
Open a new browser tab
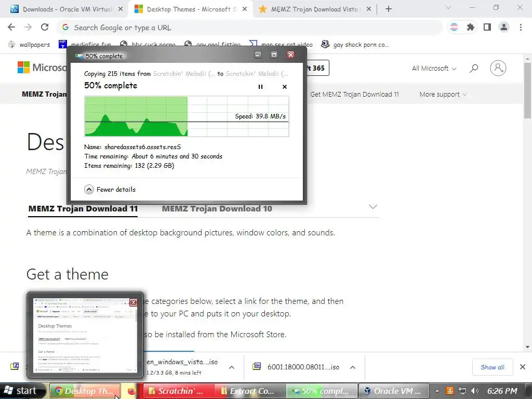tap(389, 9)
